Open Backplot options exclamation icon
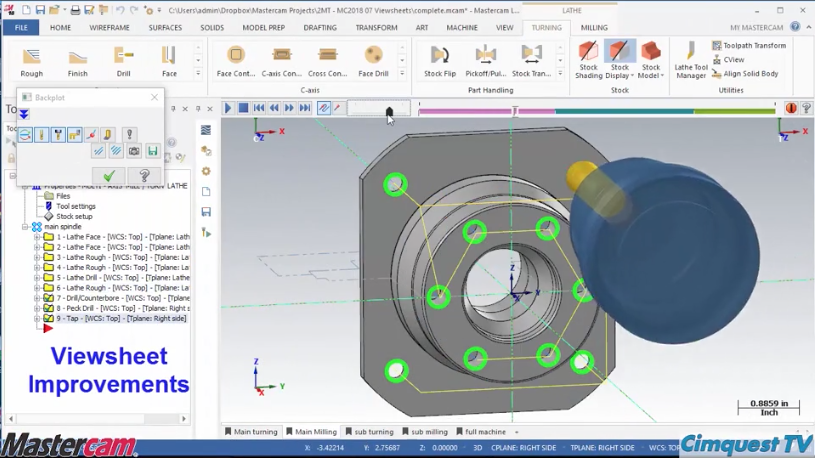The image size is (816, 459). pyautogui.click(x=130, y=135)
